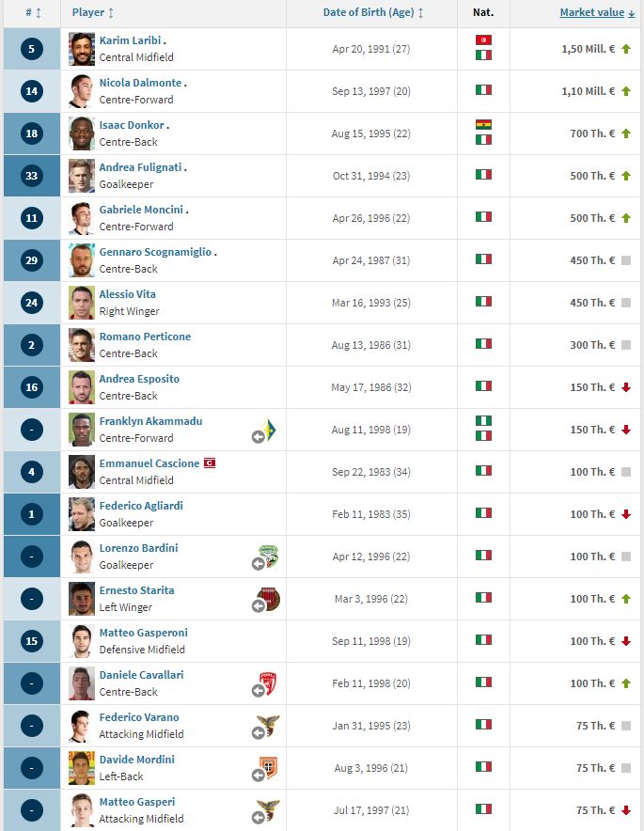This screenshot has width=644, height=831.
Task: Click Tunisia flag in Karim Laribi row
Action: tap(483, 40)
